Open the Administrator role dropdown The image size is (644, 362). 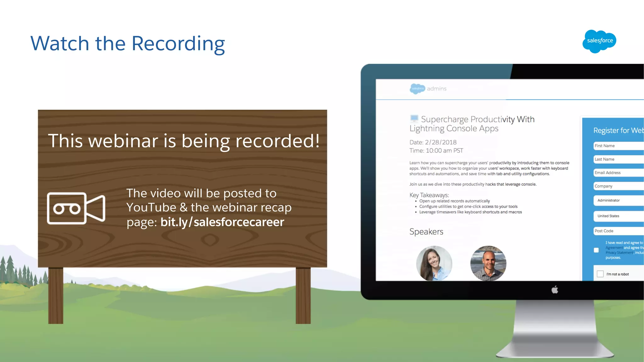click(x=619, y=200)
